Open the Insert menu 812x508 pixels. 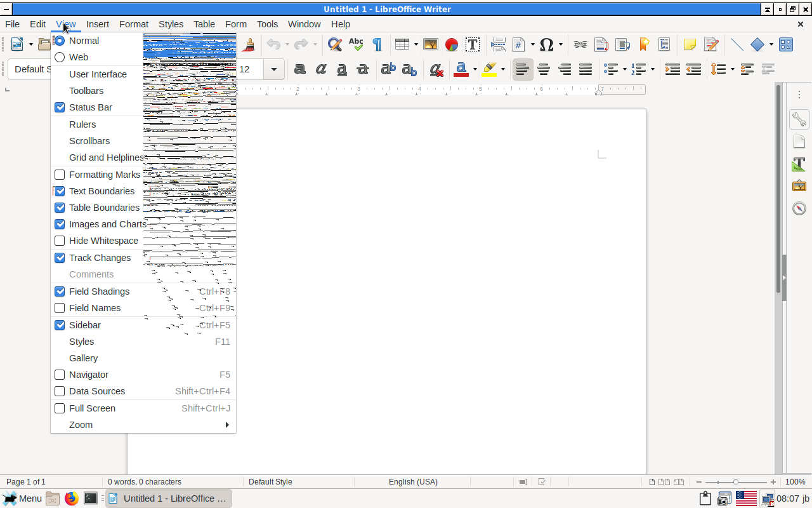pyautogui.click(x=98, y=24)
